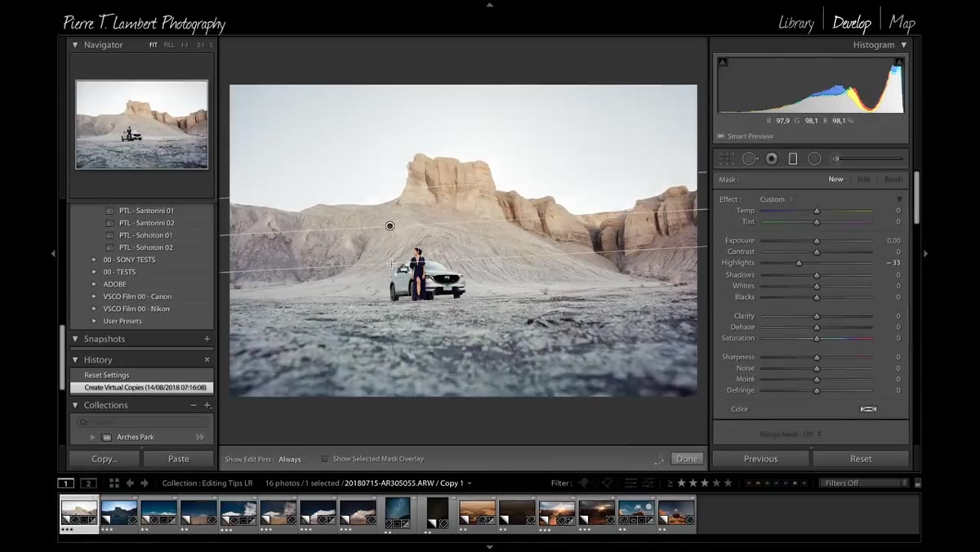Select Edit in the Mask row
Viewport: 980px width, 552px height.
(x=863, y=180)
